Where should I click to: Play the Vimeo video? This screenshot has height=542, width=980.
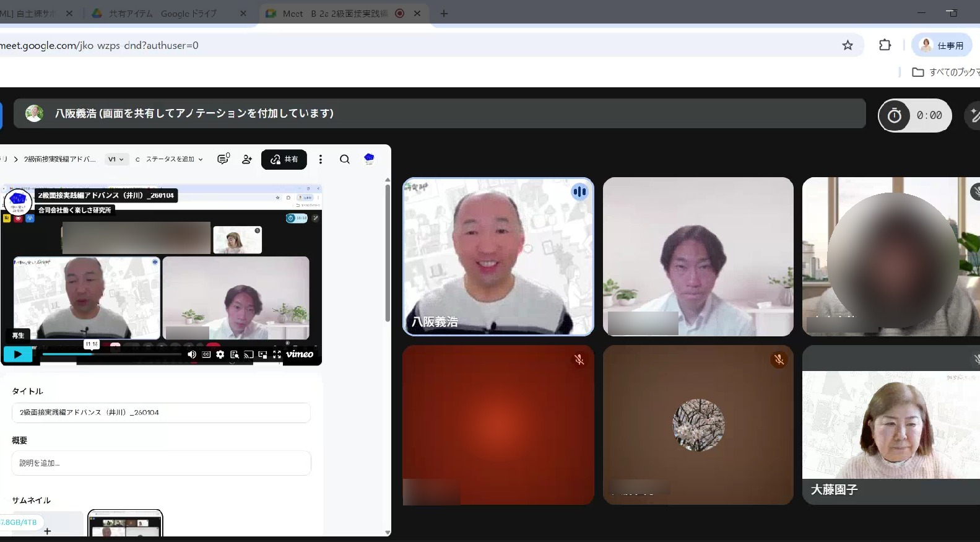(x=17, y=354)
